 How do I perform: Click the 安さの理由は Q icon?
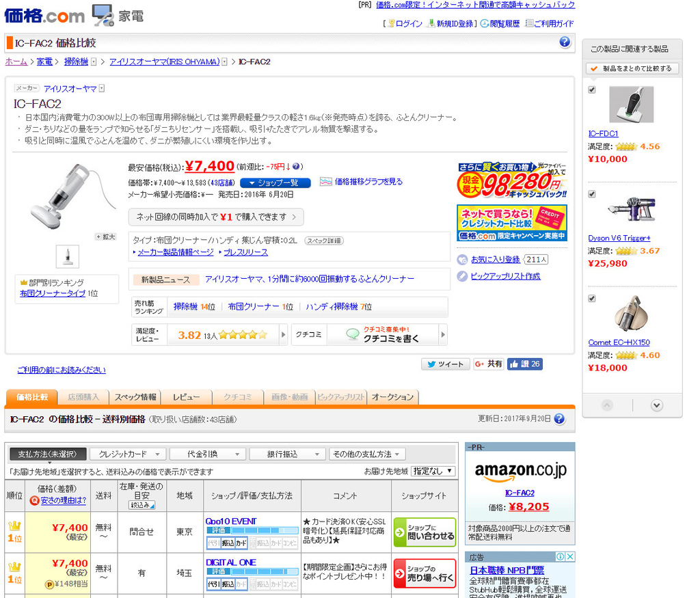(x=34, y=501)
